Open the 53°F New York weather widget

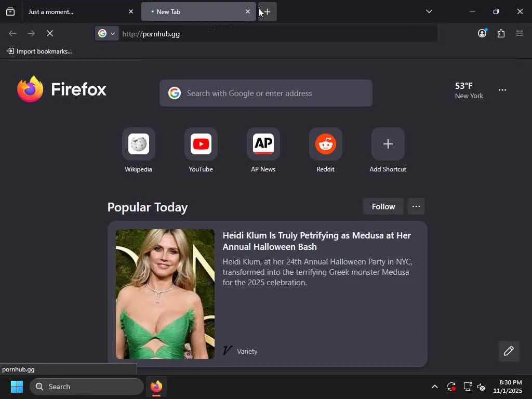coord(469,90)
